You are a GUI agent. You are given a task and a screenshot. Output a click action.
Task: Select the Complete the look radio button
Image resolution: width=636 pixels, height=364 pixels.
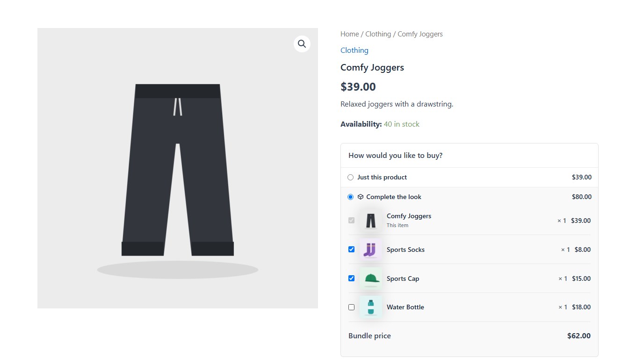351,197
